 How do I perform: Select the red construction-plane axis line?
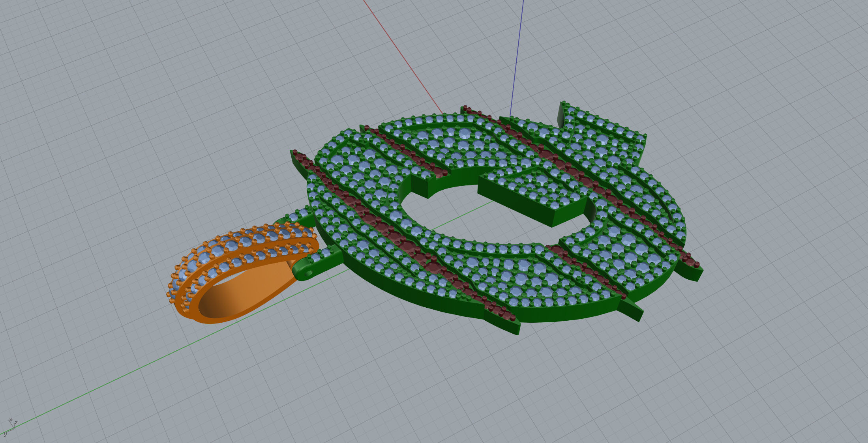tap(403, 58)
